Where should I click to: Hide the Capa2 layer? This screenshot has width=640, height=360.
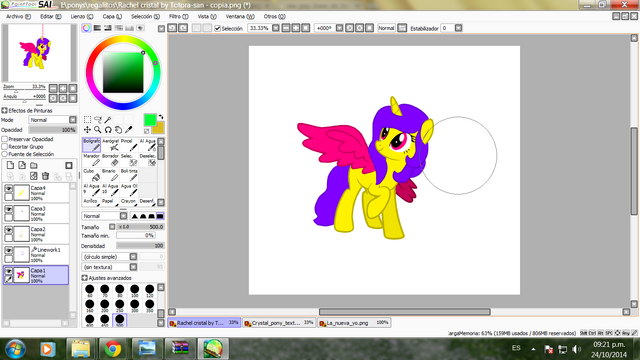(8, 230)
